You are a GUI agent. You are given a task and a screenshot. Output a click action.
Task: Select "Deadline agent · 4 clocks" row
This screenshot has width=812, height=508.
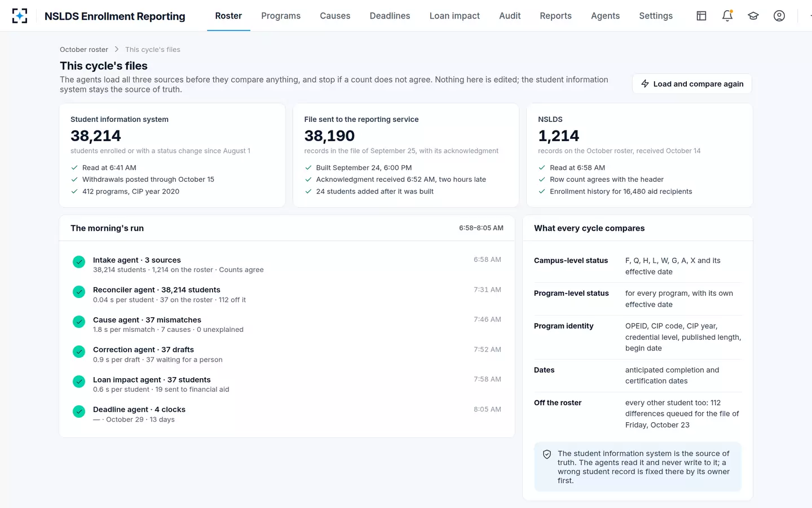287,414
